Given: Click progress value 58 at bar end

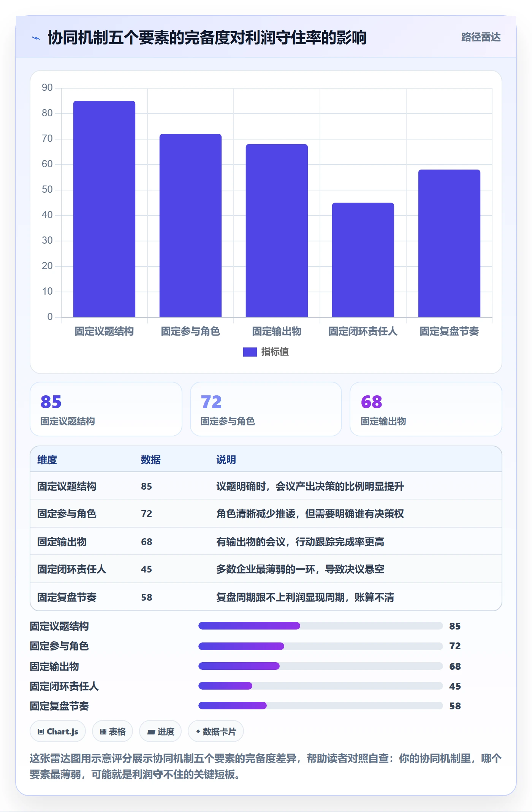Looking at the screenshot, I should tap(455, 706).
